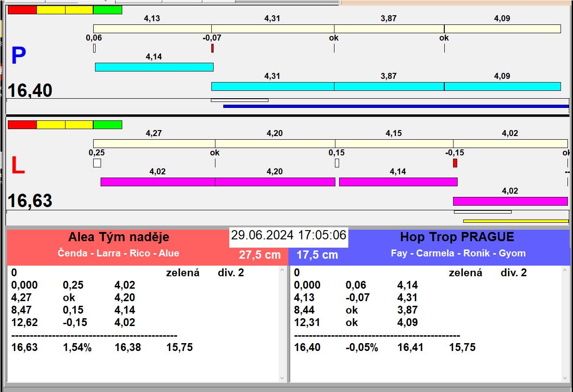Click the Fay - Carmela - Roník - Gyom line
573x392 pixels.
point(458,253)
